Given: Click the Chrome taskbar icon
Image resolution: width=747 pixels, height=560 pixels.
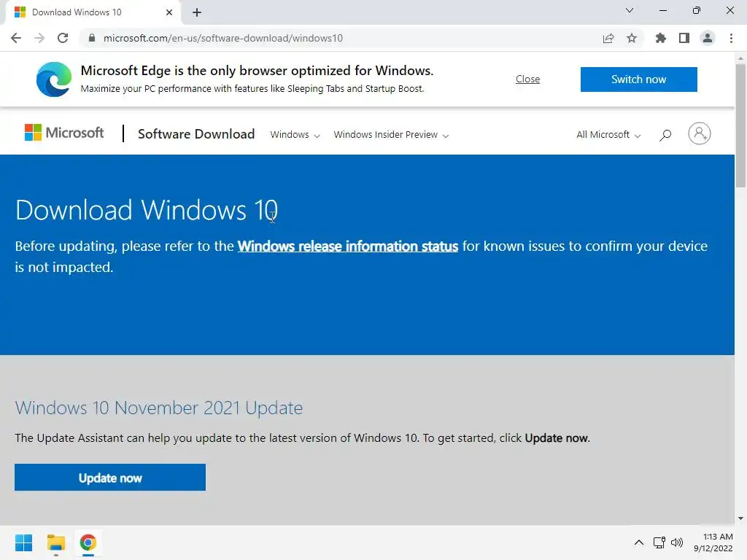Looking at the screenshot, I should (x=88, y=542).
